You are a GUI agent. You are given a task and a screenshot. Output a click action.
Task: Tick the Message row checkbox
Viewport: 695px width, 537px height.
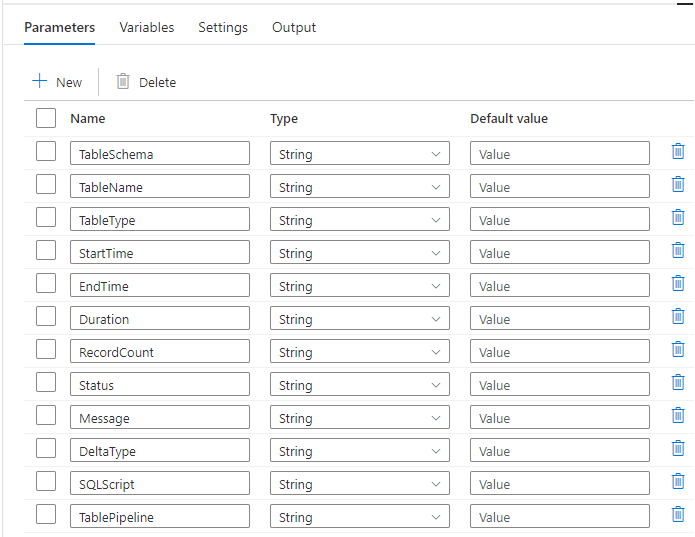click(x=46, y=416)
